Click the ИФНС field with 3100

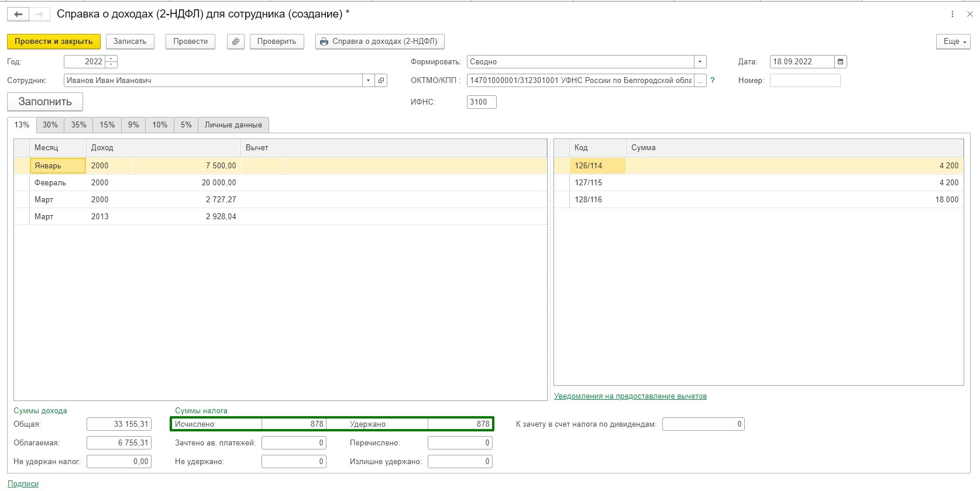(x=482, y=102)
